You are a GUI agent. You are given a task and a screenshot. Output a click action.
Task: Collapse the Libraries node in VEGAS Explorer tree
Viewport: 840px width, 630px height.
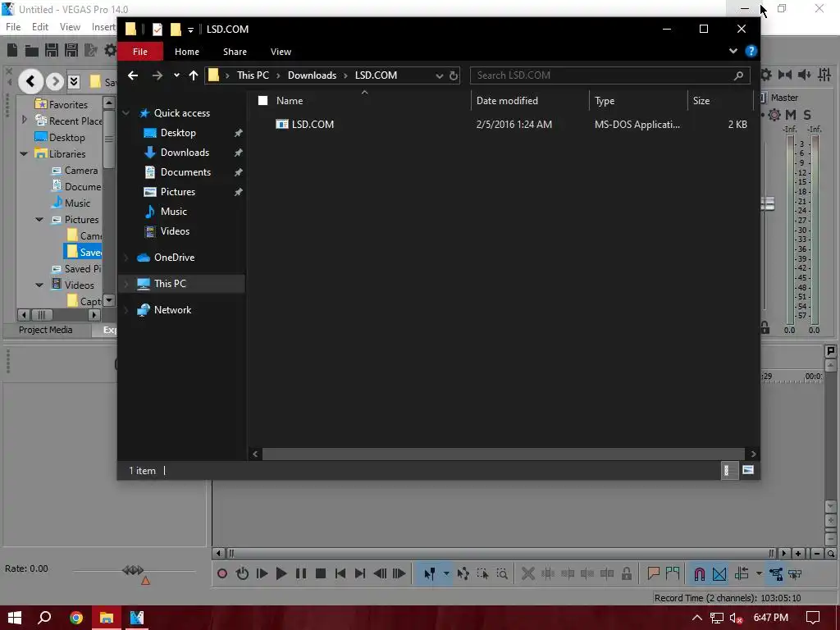24,153
